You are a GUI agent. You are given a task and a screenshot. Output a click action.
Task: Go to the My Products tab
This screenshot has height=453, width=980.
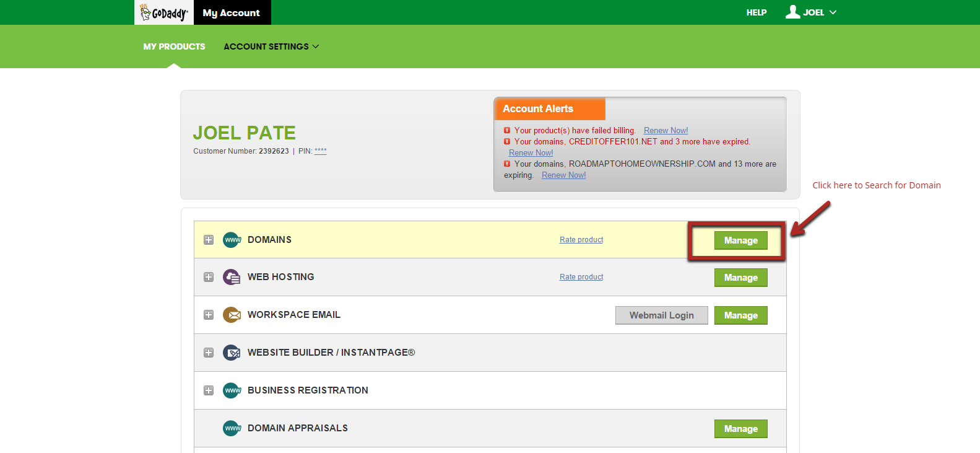click(x=174, y=46)
